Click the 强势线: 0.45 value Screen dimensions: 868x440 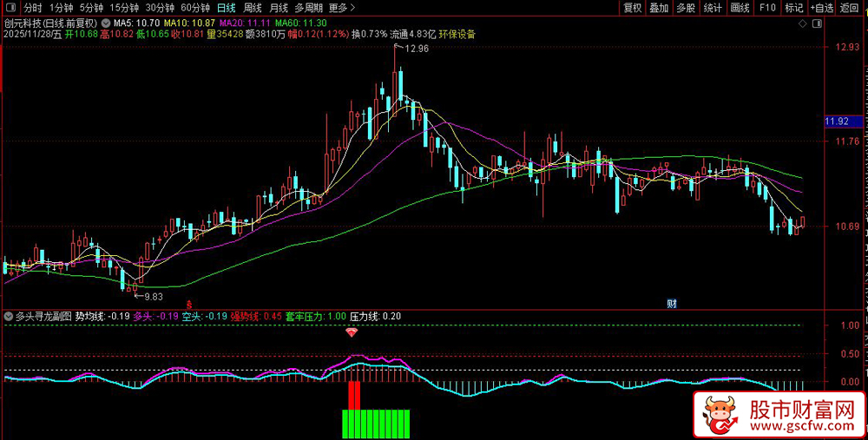click(256, 317)
